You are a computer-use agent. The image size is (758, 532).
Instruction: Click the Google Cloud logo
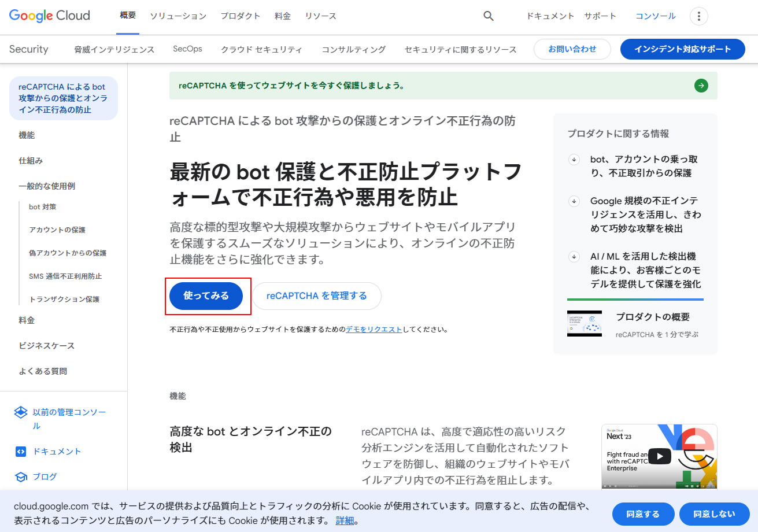click(x=50, y=16)
